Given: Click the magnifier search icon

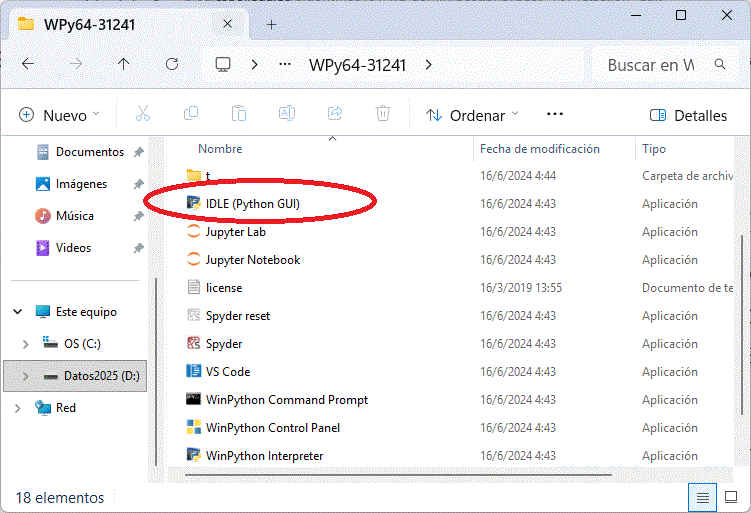Looking at the screenshot, I should [x=720, y=64].
